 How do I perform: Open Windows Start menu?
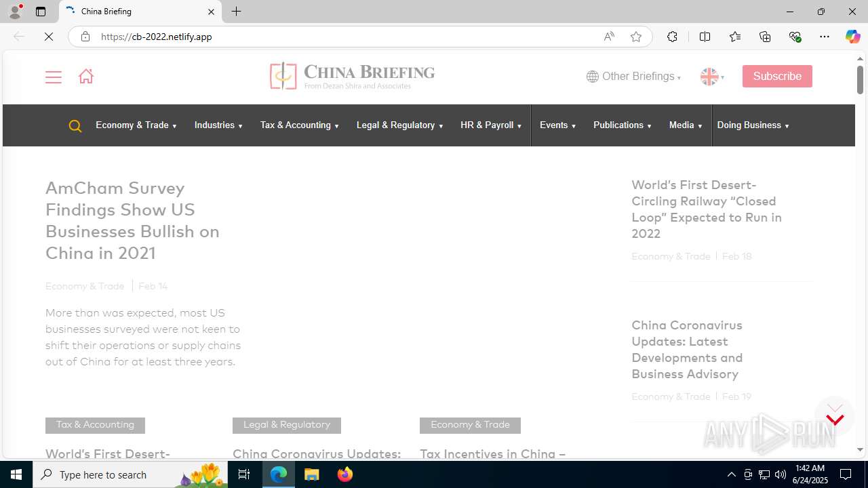(16, 474)
